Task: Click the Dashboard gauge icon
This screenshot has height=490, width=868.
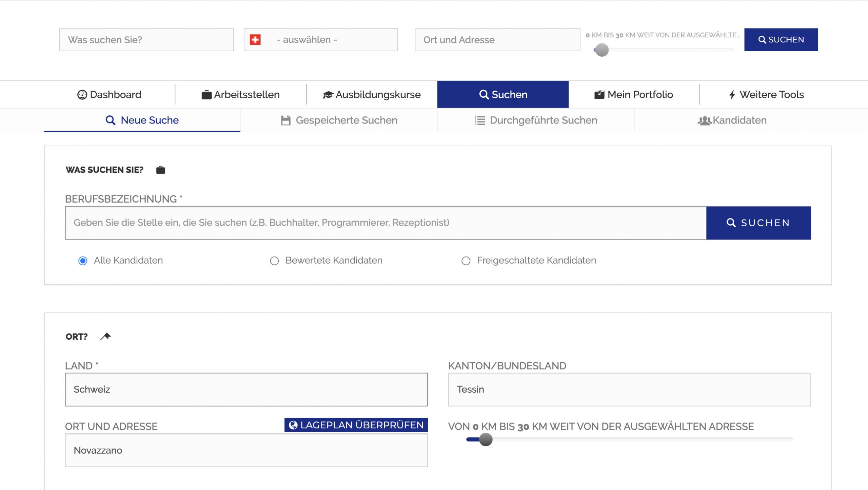Action: coord(82,94)
